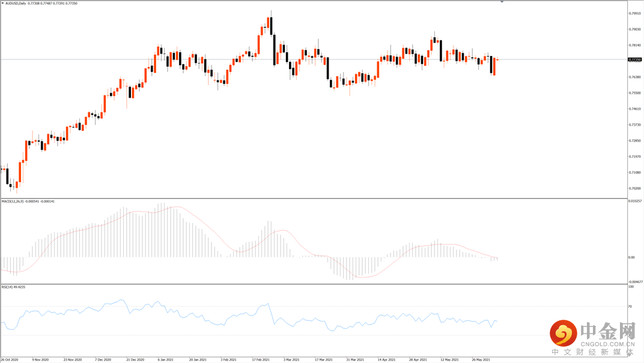Click the 28 Apr 2021 date label
Screen dimensions: 644x363
pos(418,360)
